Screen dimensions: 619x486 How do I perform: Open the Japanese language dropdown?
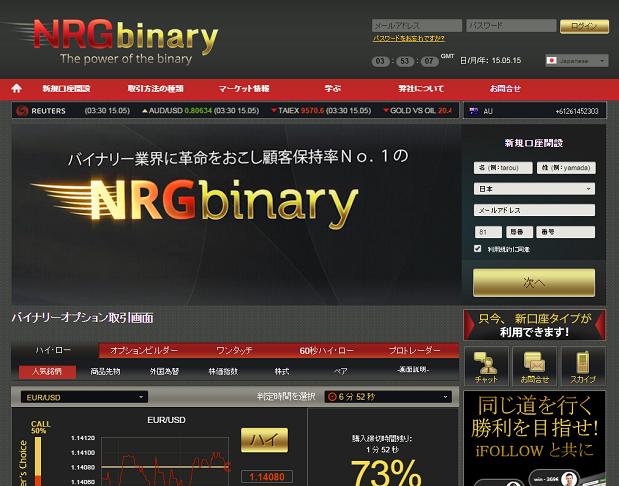[x=577, y=60]
